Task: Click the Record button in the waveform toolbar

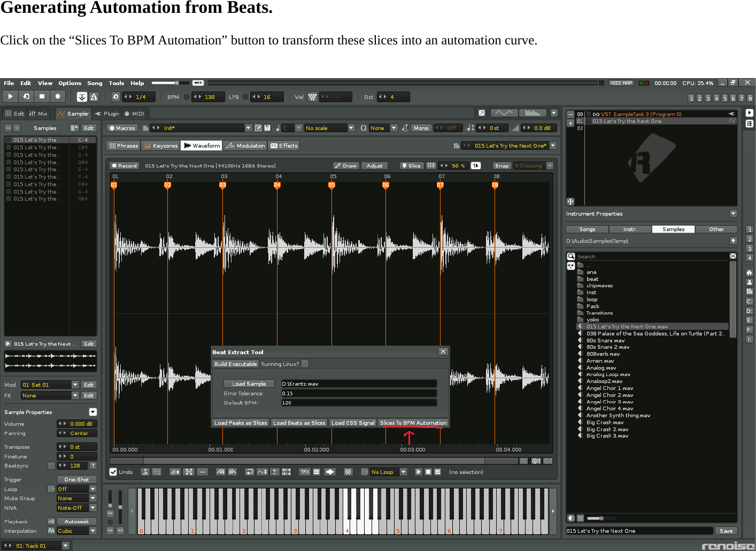Action: pyautogui.click(x=124, y=166)
